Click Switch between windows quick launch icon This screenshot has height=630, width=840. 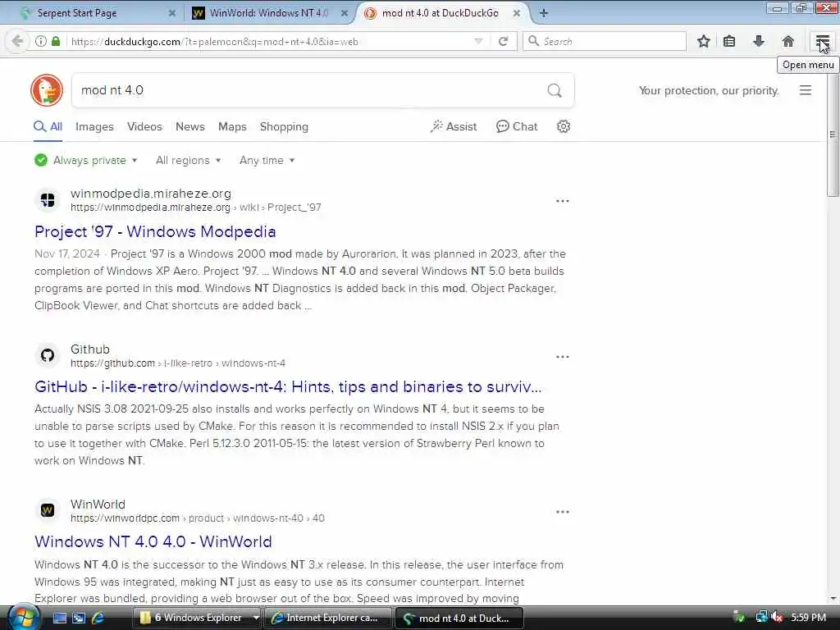coord(79,618)
